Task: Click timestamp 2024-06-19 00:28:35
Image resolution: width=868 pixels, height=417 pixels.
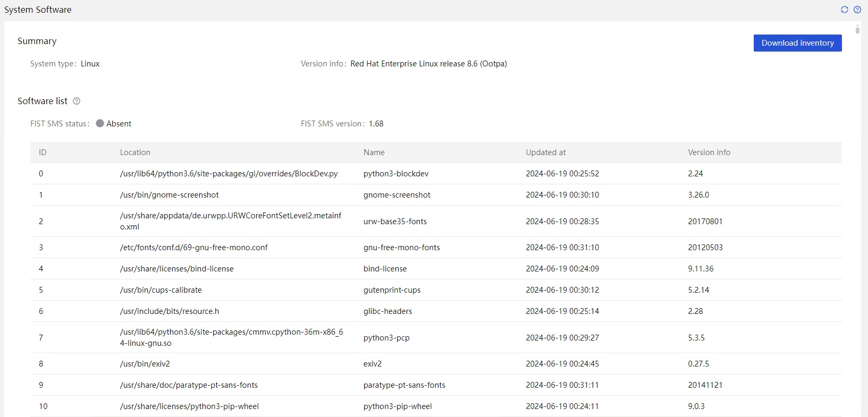Action: pos(562,222)
